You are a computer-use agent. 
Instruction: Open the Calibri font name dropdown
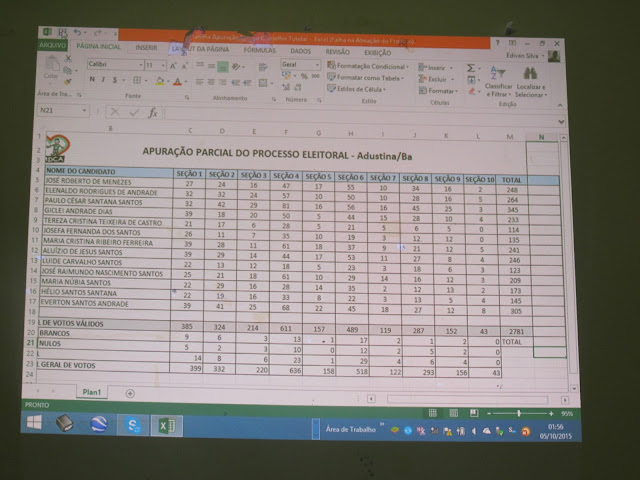click(141, 65)
